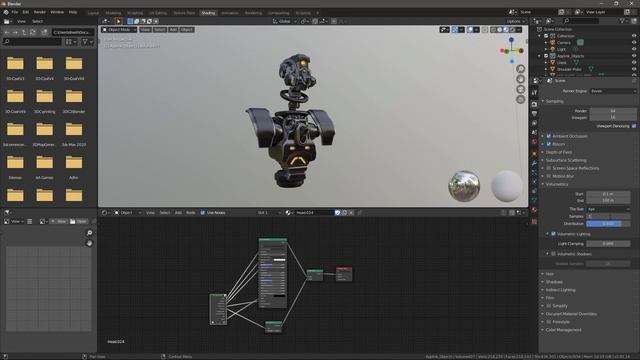The image size is (640, 360).
Task: Go to parent directory in file browser
Action: (24, 32)
